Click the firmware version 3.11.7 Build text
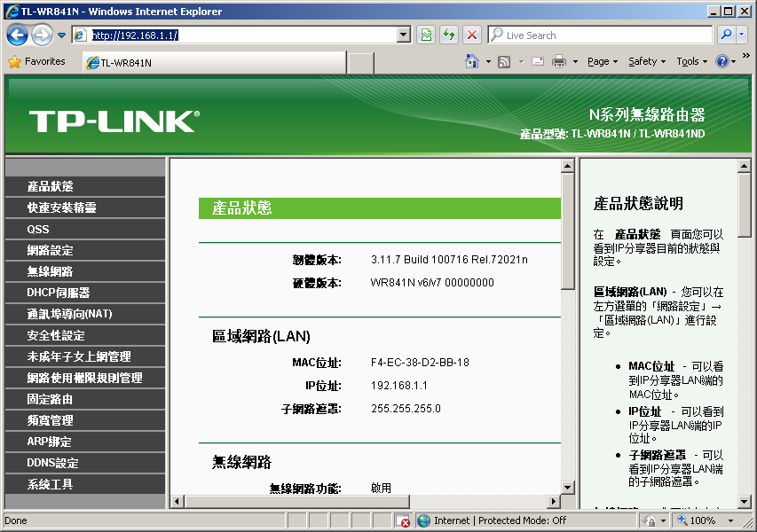The height and width of the screenshot is (532, 757). [x=449, y=260]
